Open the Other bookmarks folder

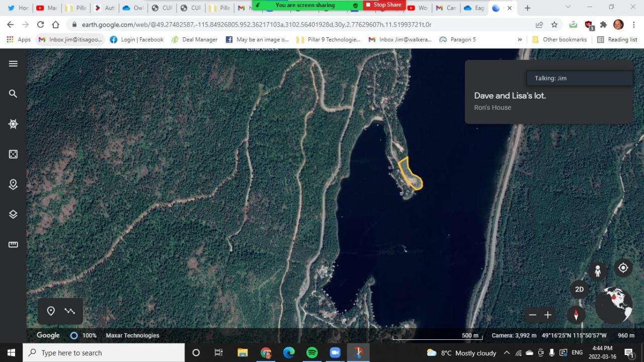[x=559, y=39]
